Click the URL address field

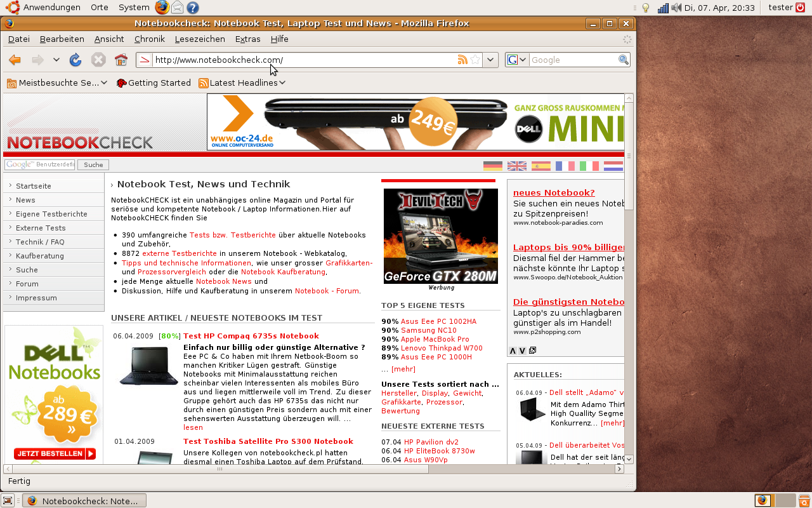click(x=303, y=60)
